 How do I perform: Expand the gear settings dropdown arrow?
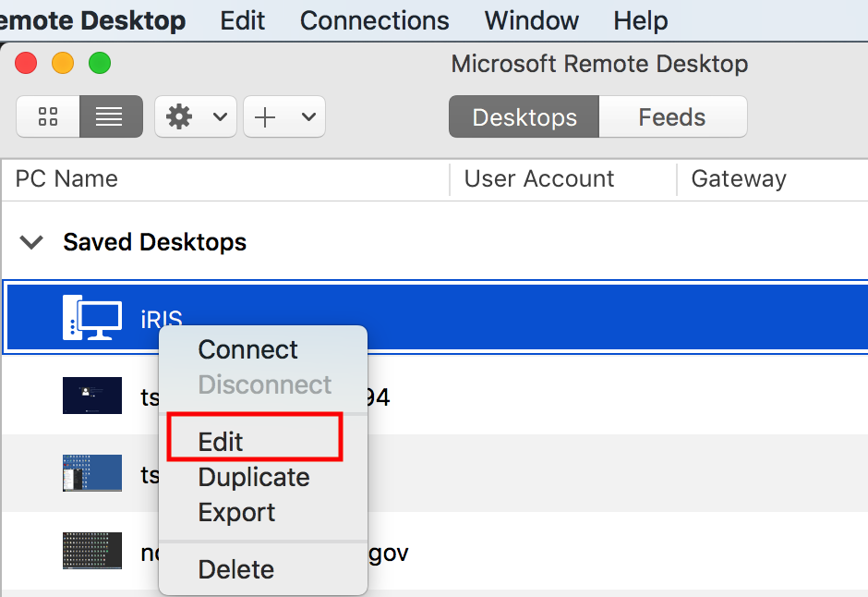(x=221, y=116)
